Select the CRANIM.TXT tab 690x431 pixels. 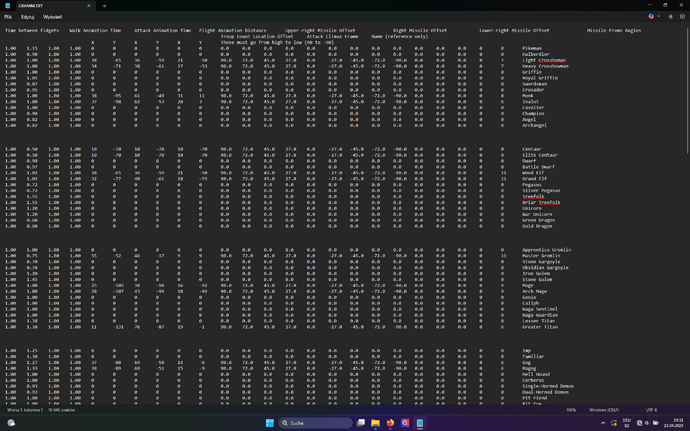(54, 6)
